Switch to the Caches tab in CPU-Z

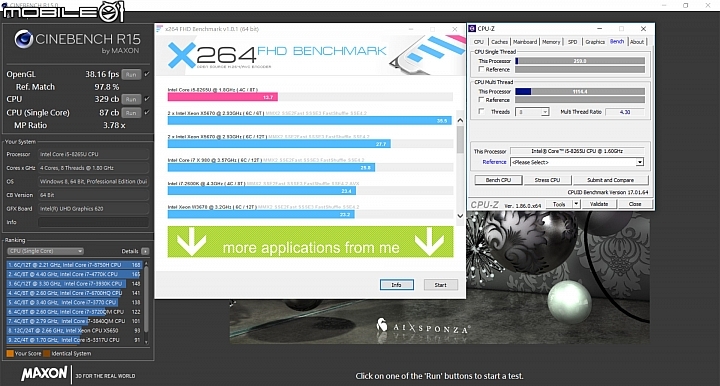pos(499,42)
